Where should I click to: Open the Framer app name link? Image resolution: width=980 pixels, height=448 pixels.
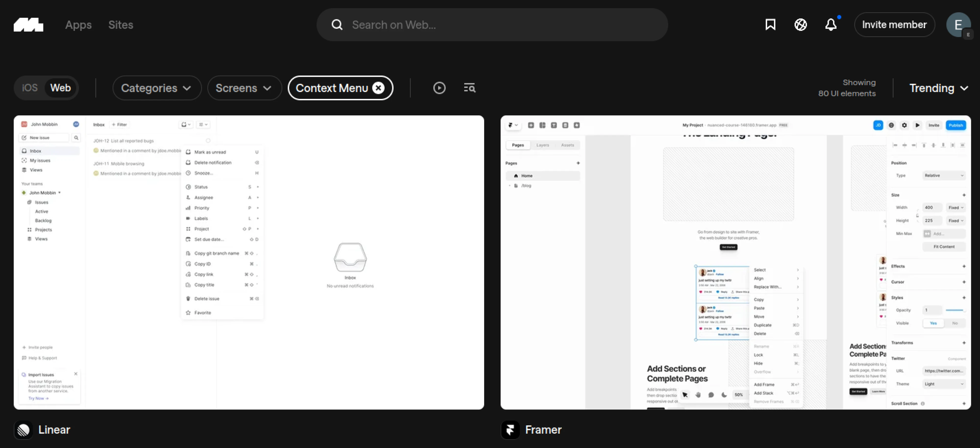click(x=543, y=430)
